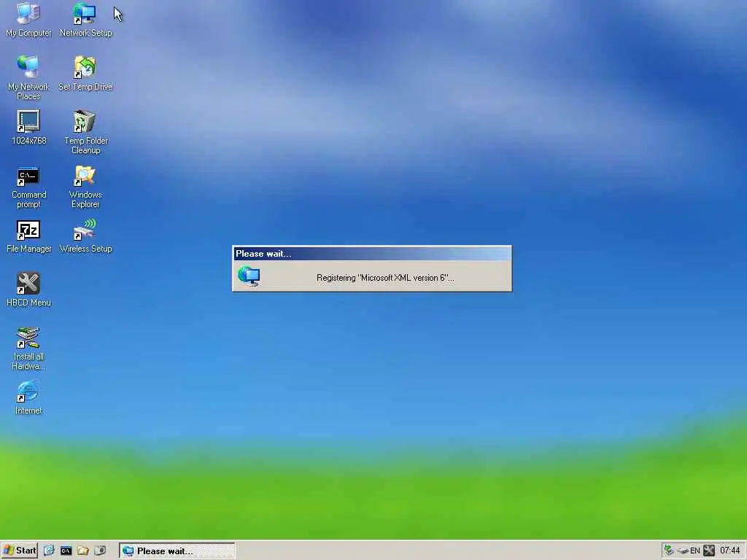Click the Please wait dialog title bar
The image size is (747, 560).
pyautogui.click(x=372, y=253)
